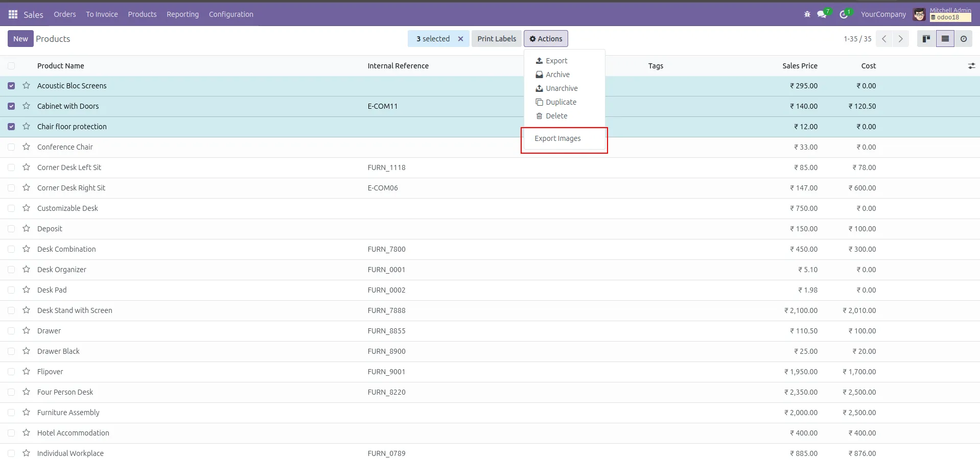Collapse the Actions dropdown
This screenshot has height=459, width=980.
(x=545, y=39)
